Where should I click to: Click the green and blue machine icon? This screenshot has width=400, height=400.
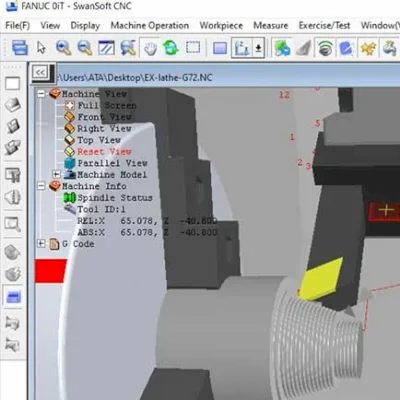[x=282, y=48]
